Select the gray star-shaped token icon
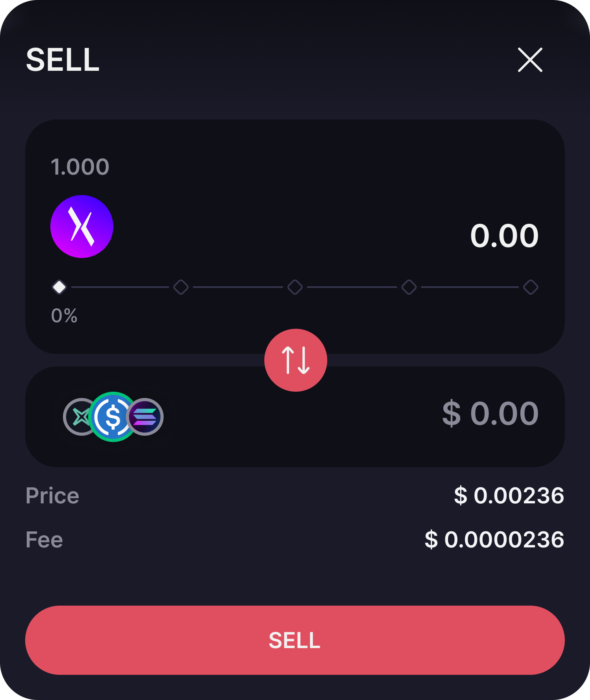Screen dimensions: 590x700 click(x=79, y=417)
